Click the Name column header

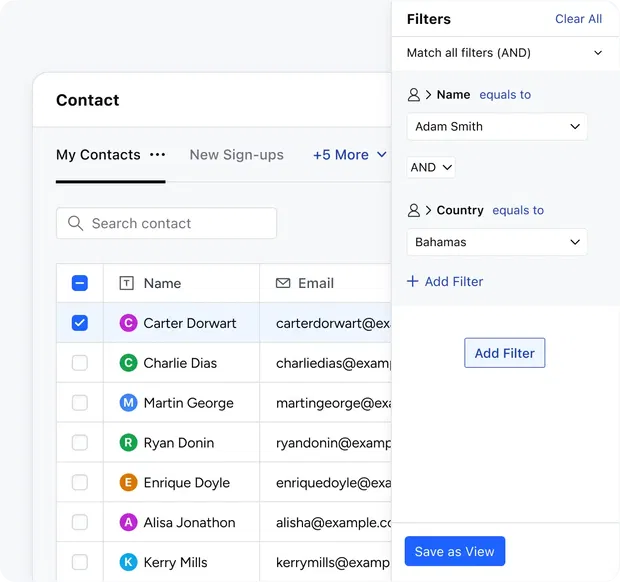click(x=181, y=283)
